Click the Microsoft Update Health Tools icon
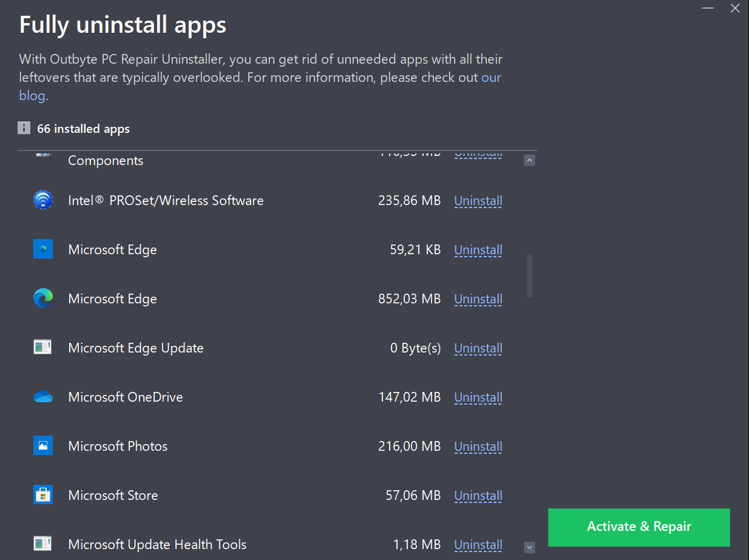Screen dimensions: 749x560 coord(43,544)
